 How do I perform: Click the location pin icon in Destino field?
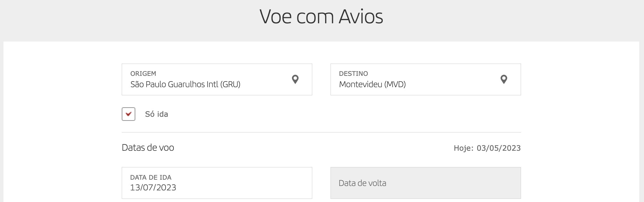(x=504, y=79)
